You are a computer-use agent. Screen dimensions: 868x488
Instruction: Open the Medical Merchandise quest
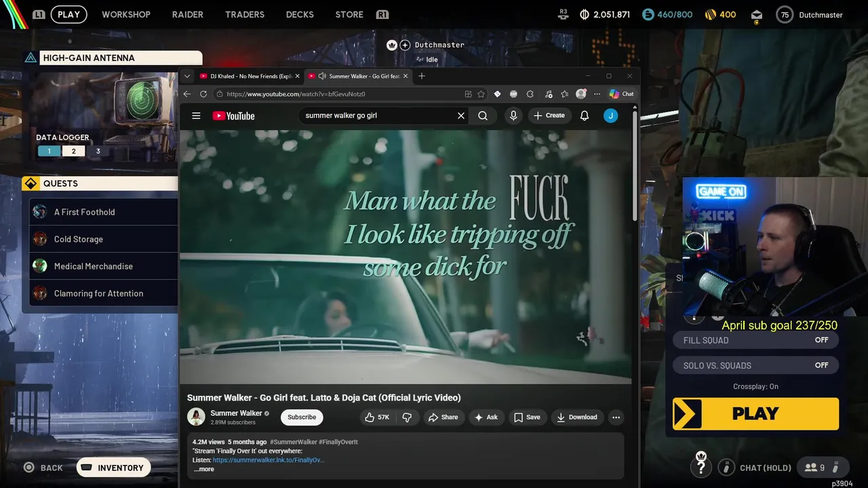[104, 266]
